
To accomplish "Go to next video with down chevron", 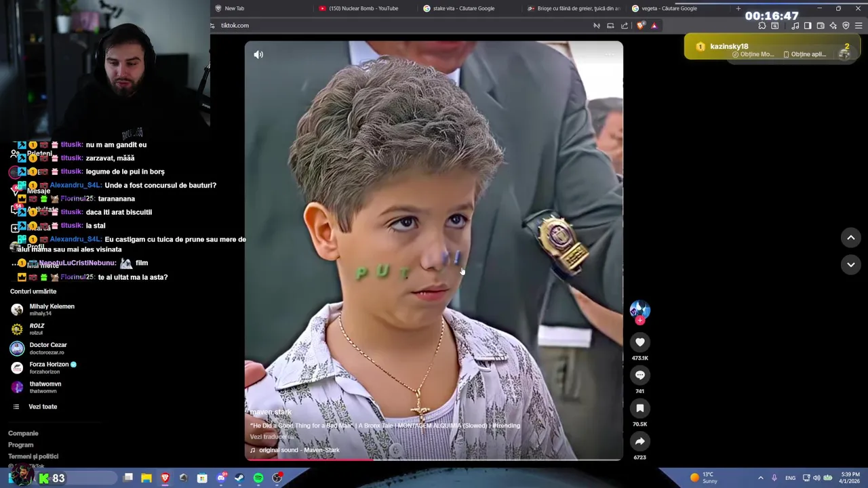I will tap(850, 264).
